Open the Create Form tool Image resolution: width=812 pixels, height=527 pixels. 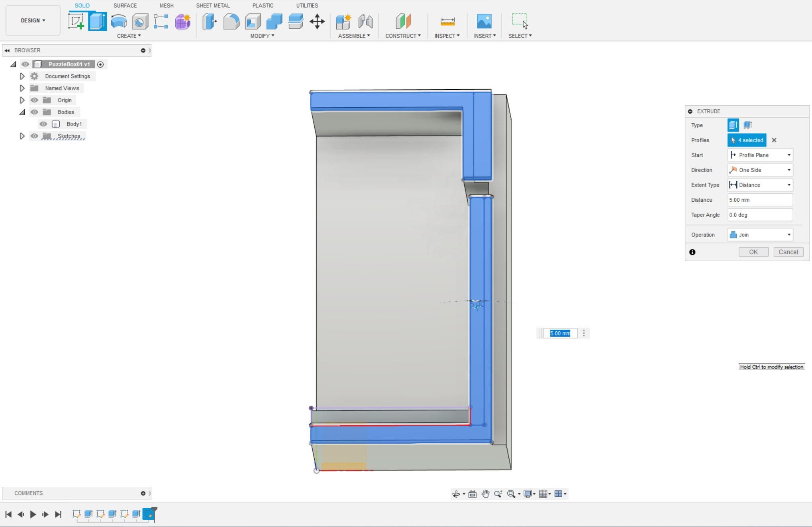click(x=182, y=22)
